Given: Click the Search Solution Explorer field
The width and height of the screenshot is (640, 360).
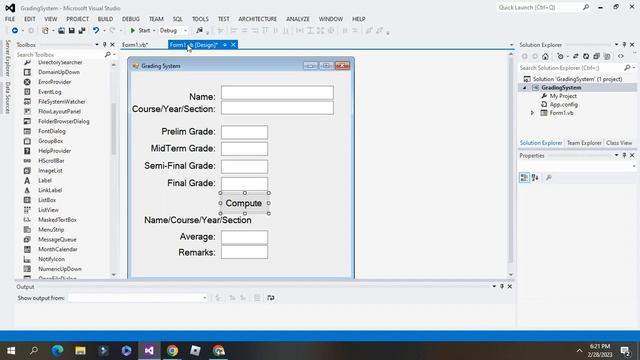Looking at the screenshot, I should (x=571, y=68).
